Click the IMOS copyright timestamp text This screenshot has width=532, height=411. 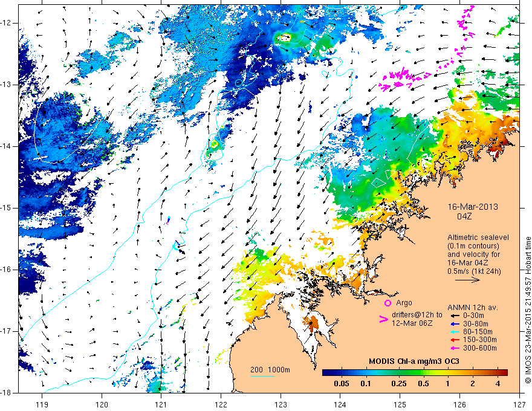(x=528, y=311)
